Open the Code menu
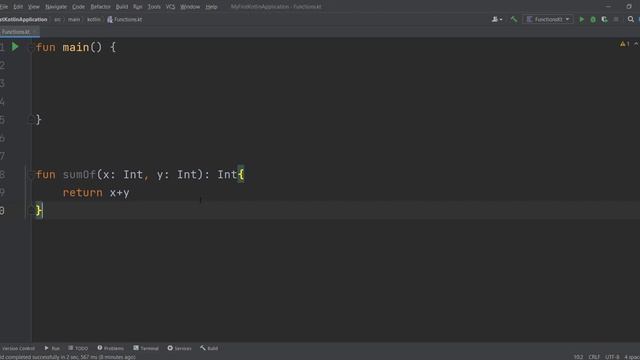Image resolution: width=640 pixels, height=360 pixels. [x=78, y=7]
